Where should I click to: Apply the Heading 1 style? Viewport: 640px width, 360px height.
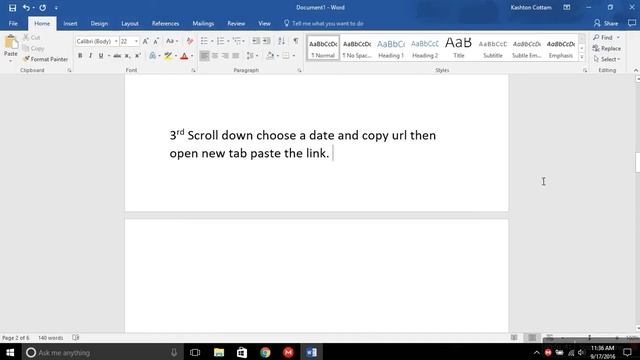pyautogui.click(x=391, y=48)
